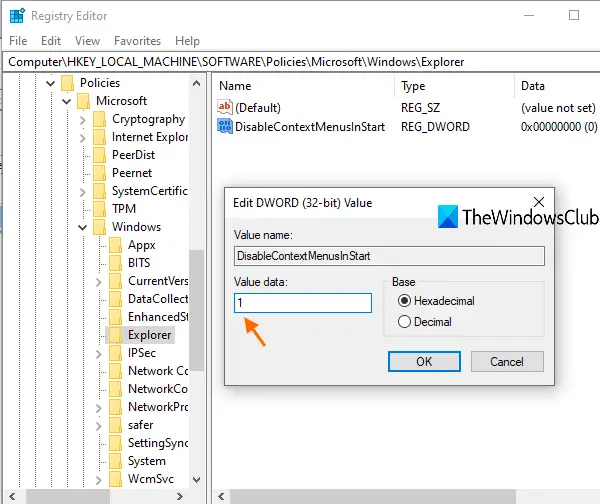The image size is (600, 504).
Task: Select the SystemCertificates tree key
Action: point(150,191)
